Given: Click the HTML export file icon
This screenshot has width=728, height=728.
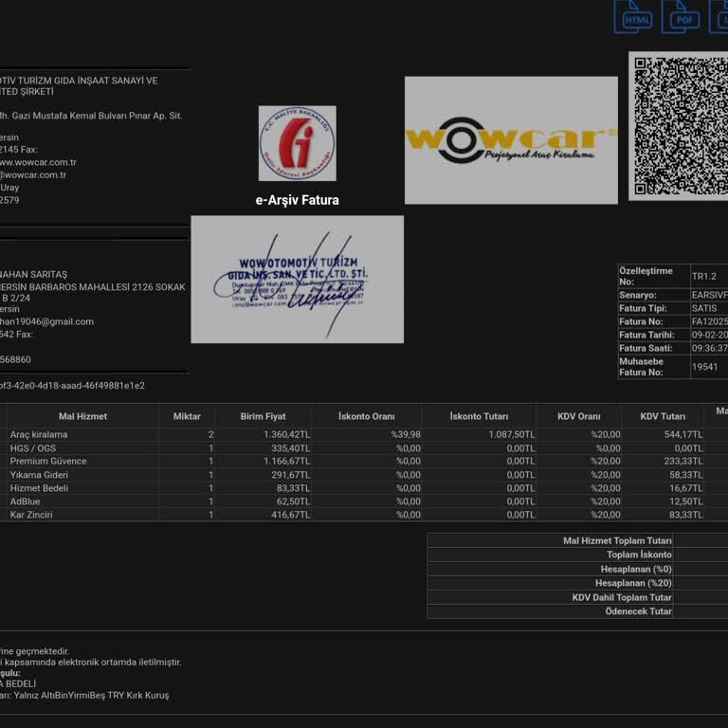Looking at the screenshot, I should [x=632, y=16].
